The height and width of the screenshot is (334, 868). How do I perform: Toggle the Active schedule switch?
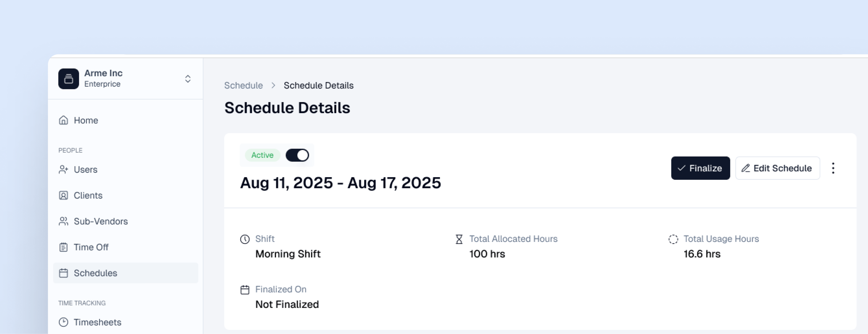[297, 155]
